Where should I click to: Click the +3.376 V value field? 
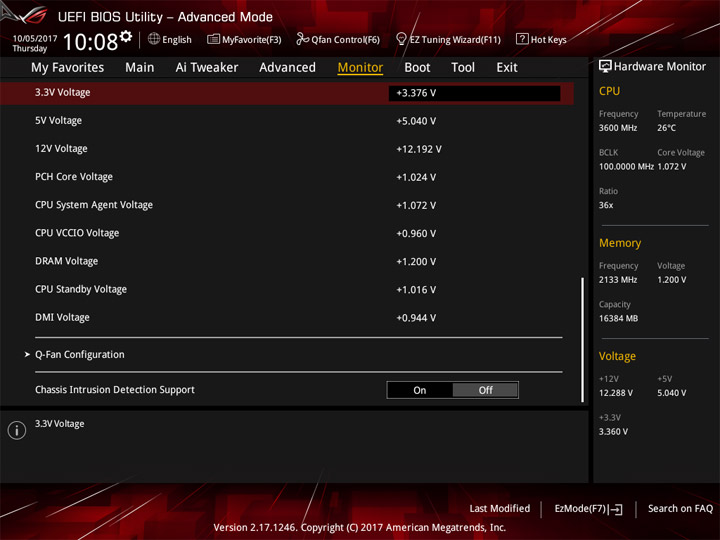point(474,93)
